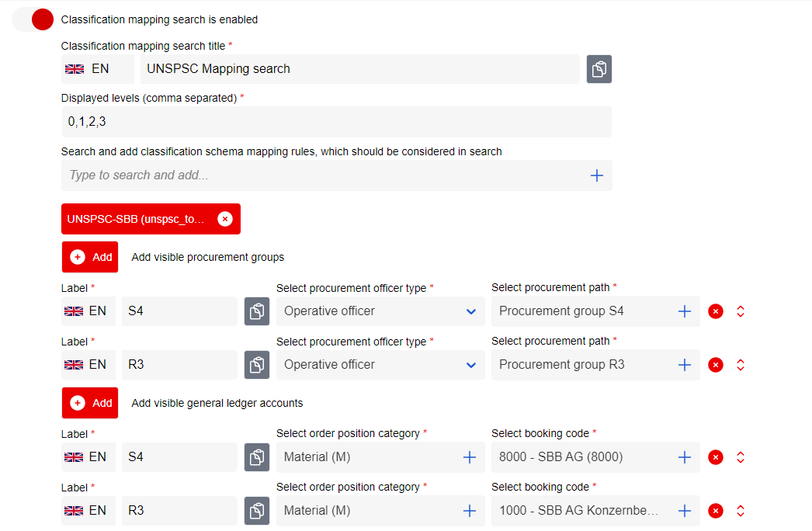Click copy icon next to procurement S4 label

click(257, 311)
